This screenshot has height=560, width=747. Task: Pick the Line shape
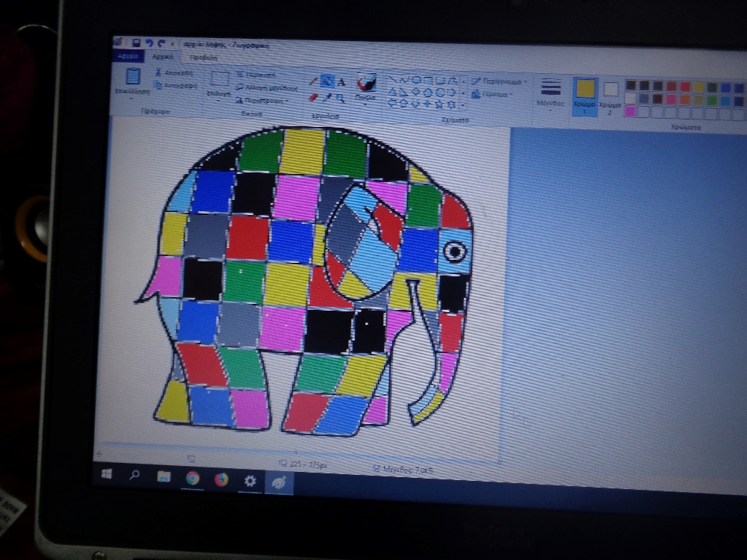pyautogui.click(x=393, y=80)
